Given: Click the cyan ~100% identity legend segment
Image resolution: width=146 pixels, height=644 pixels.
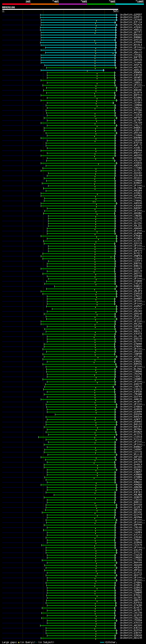Looking at the screenshot, I should point(130,4).
